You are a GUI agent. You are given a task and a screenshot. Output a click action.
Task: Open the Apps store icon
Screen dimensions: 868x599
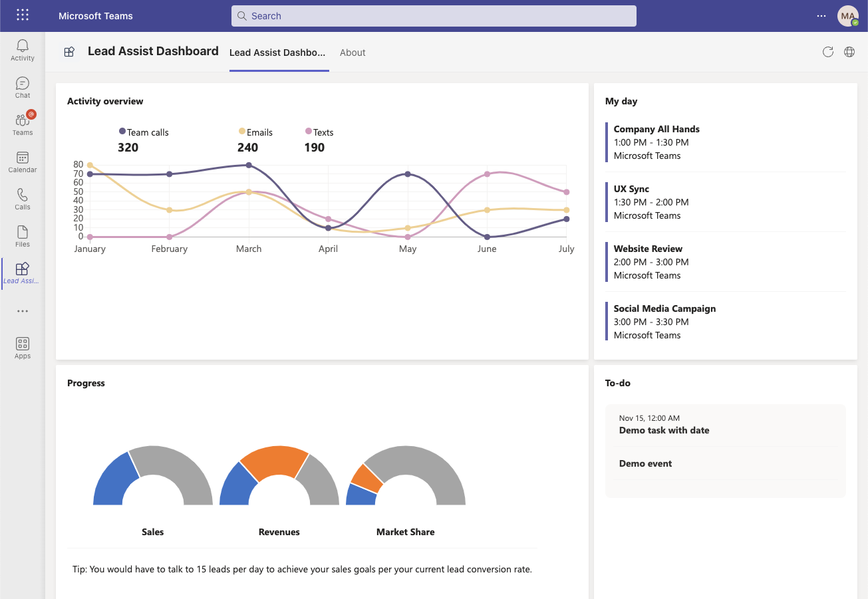22,347
